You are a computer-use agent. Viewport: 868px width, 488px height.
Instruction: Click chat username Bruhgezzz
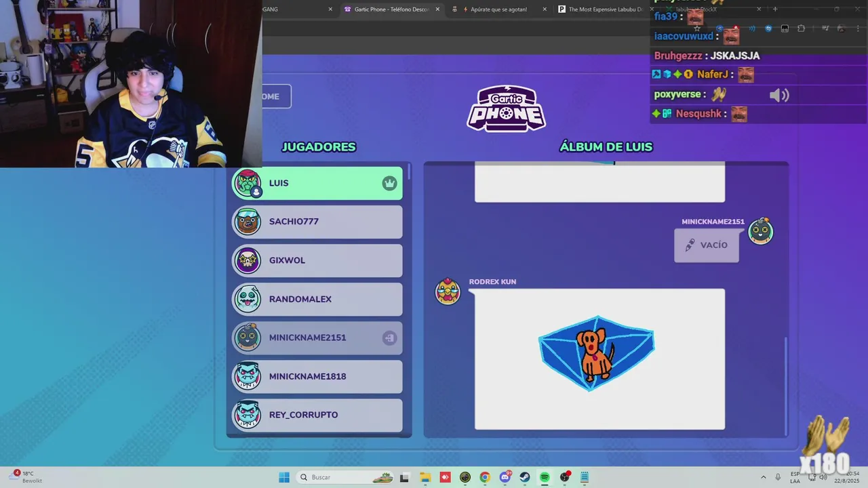[678, 56]
